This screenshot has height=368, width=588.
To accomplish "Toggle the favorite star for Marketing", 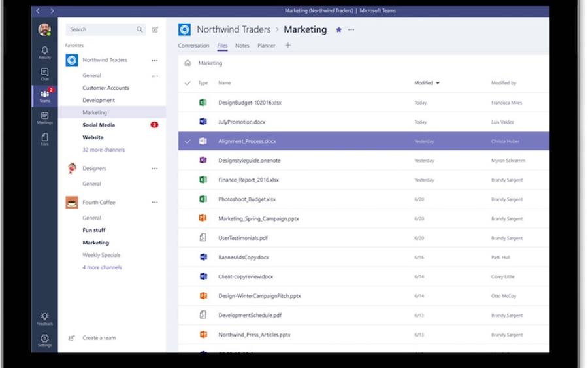I will (338, 29).
